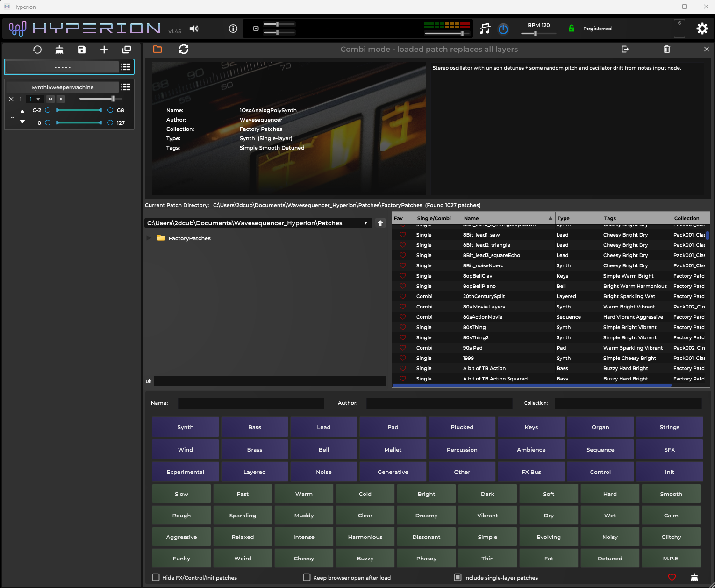Toggle the favorites filter heart at bottom

[x=672, y=577]
